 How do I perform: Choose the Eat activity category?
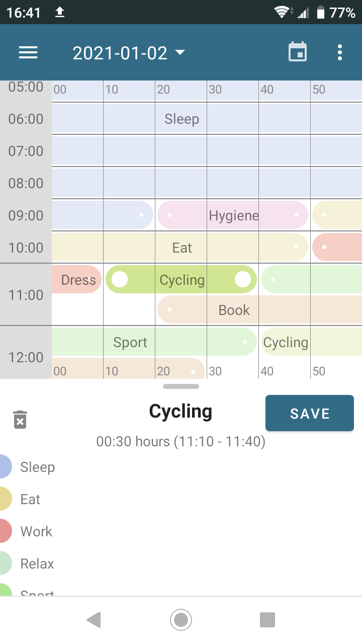[x=30, y=499]
